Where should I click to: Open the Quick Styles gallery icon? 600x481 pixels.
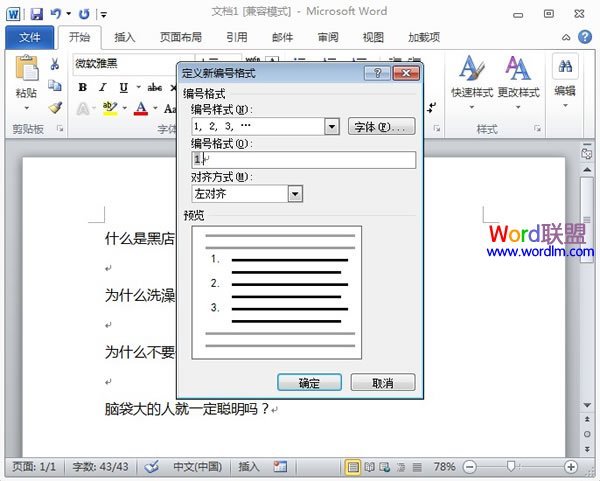(472, 68)
